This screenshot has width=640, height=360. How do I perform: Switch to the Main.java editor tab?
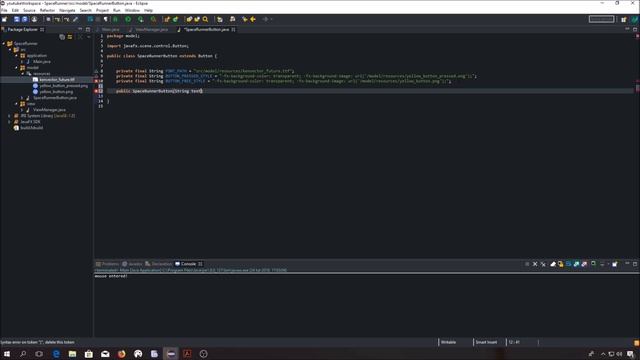click(108, 29)
